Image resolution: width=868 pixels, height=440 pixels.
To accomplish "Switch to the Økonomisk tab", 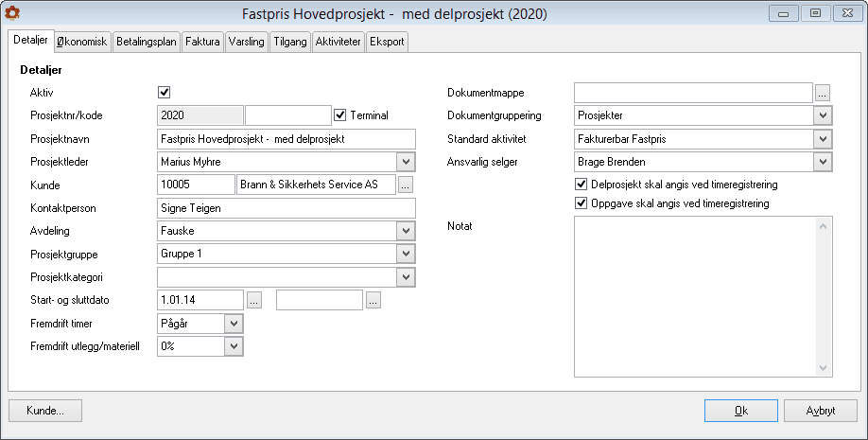I will pos(82,42).
